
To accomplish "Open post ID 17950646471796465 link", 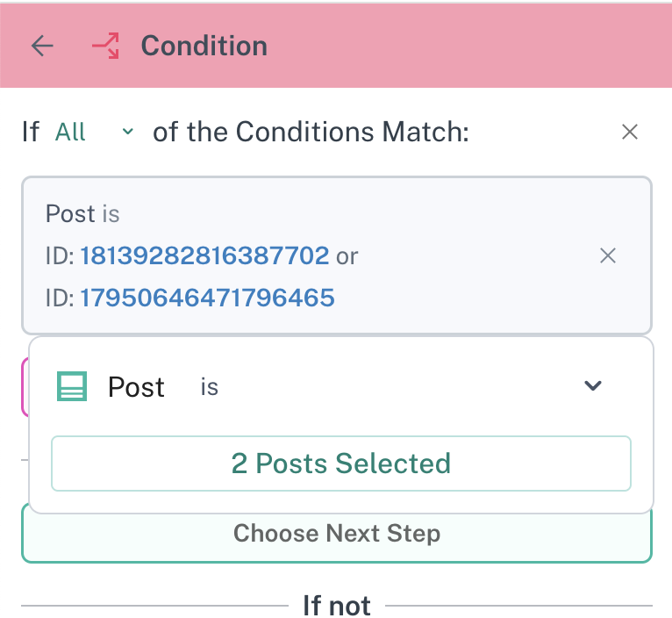I will (207, 298).
